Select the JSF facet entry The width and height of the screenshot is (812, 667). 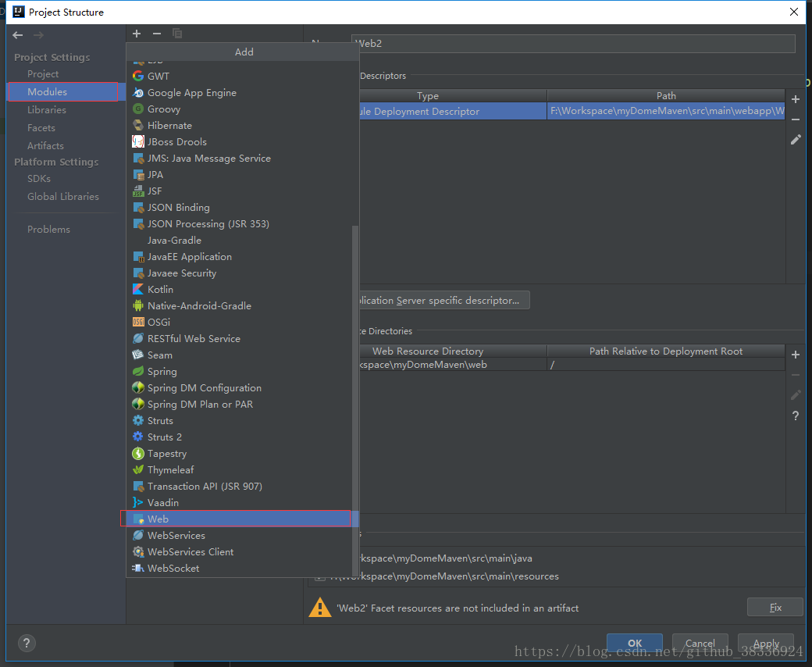238,191
